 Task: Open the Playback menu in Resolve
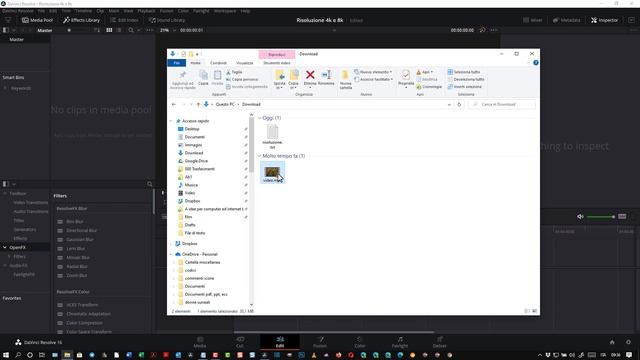(146, 11)
